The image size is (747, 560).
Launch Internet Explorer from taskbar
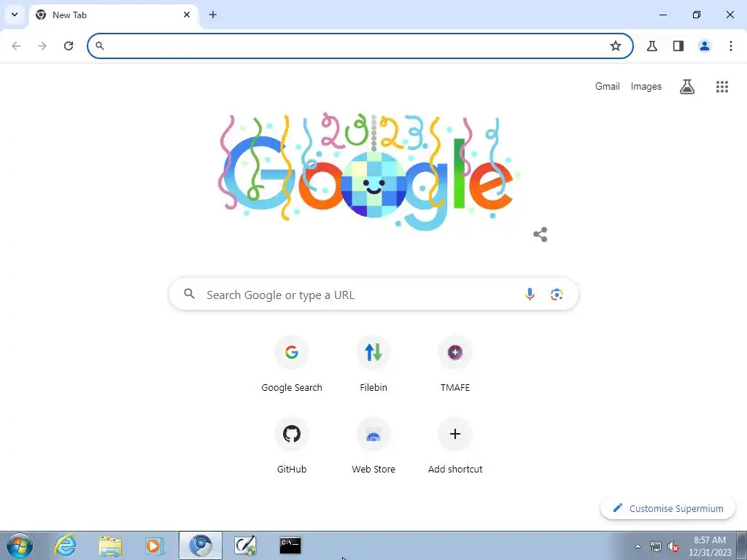[x=65, y=545]
